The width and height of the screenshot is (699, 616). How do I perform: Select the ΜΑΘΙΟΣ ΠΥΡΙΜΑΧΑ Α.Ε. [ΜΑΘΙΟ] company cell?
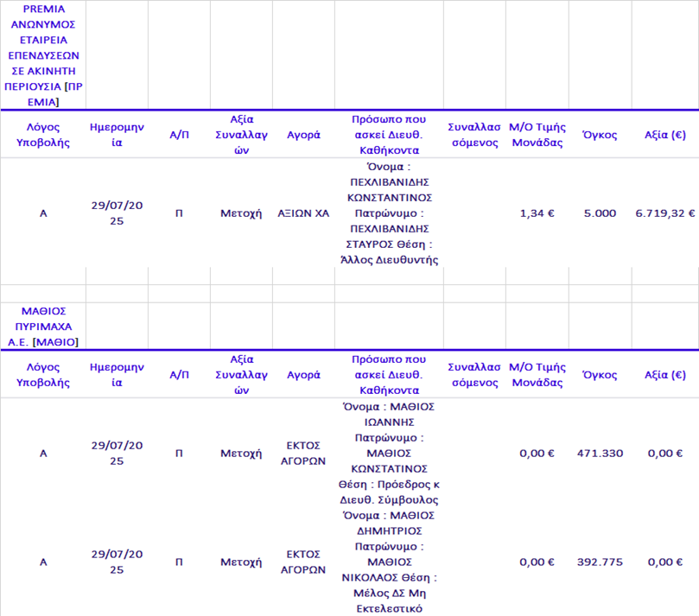point(43,327)
